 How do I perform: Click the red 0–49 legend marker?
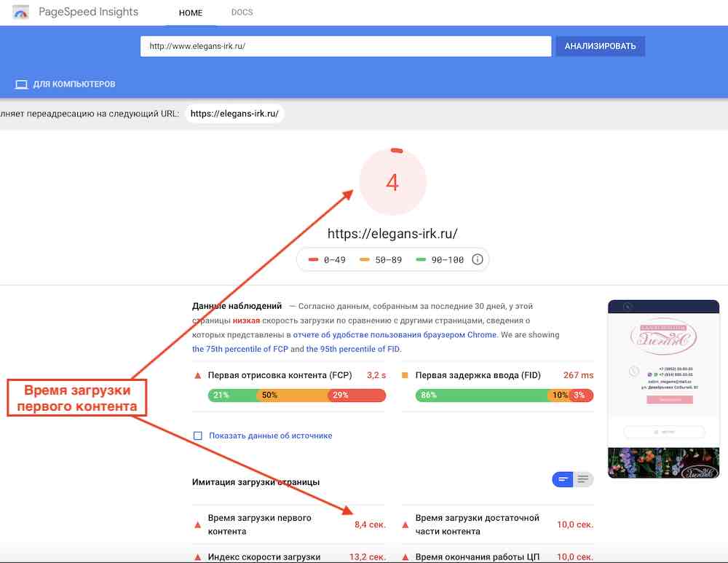click(x=313, y=260)
